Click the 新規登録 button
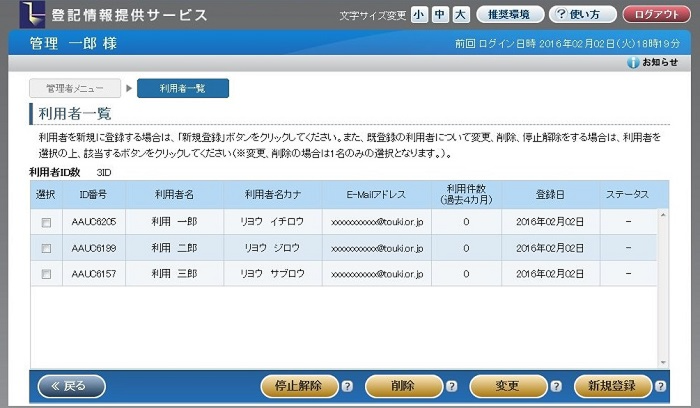The height and width of the screenshot is (408, 700). (x=612, y=386)
